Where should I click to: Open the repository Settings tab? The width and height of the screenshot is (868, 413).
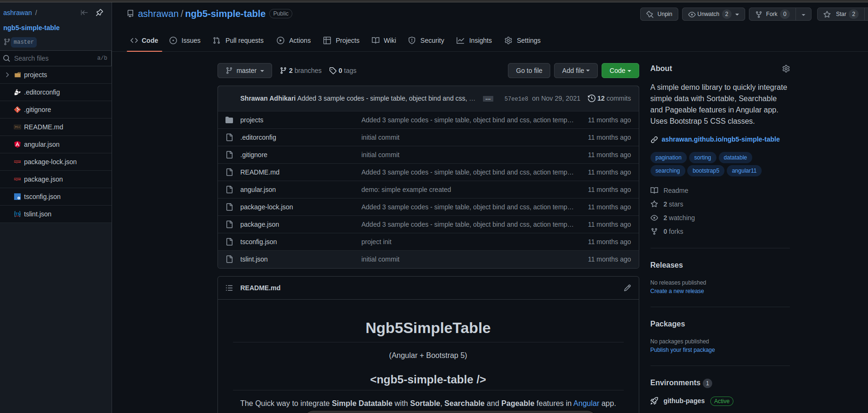[522, 40]
